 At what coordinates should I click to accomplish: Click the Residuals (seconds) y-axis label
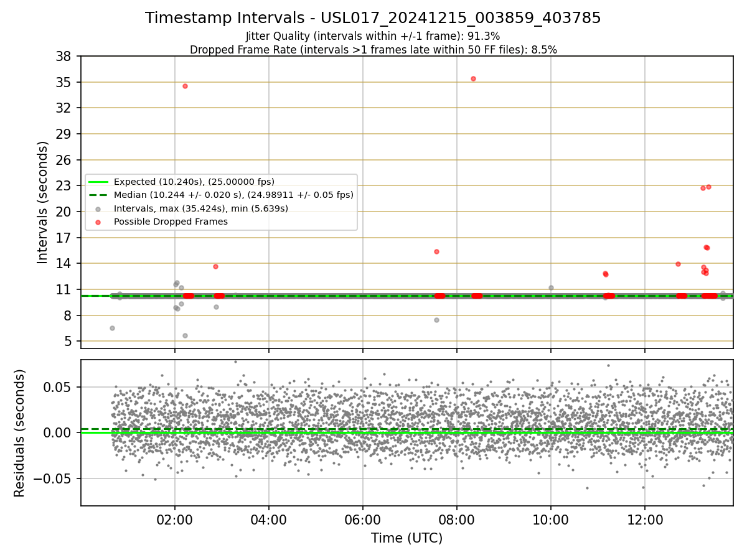click(x=20, y=432)
